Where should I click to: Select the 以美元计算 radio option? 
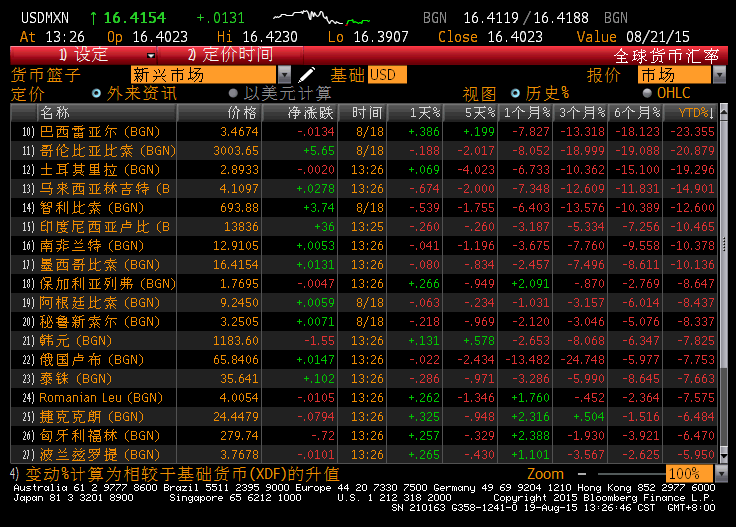tap(236, 93)
